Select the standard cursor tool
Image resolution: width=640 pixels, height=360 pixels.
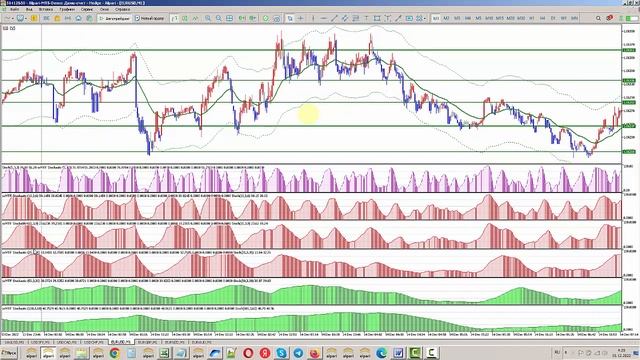coord(290,18)
